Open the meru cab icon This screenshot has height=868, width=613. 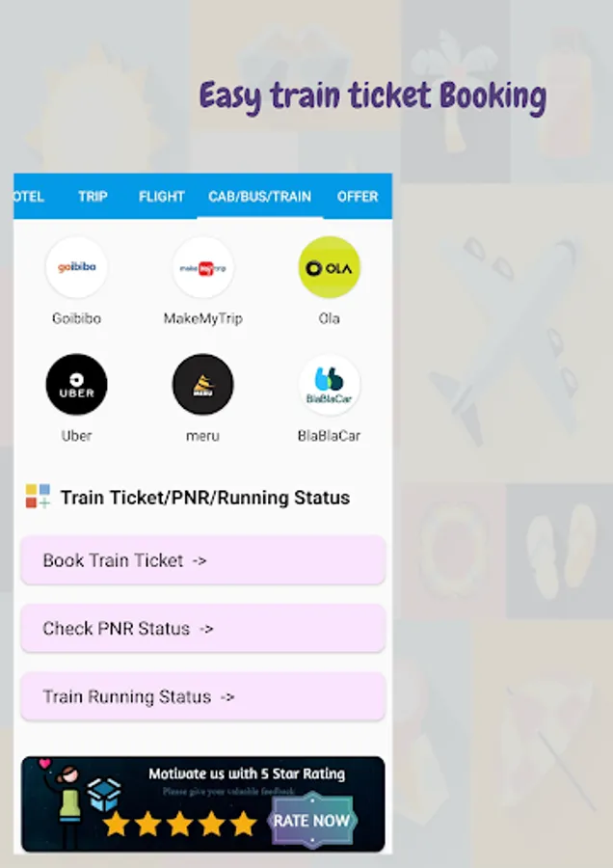pyautogui.click(x=203, y=384)
